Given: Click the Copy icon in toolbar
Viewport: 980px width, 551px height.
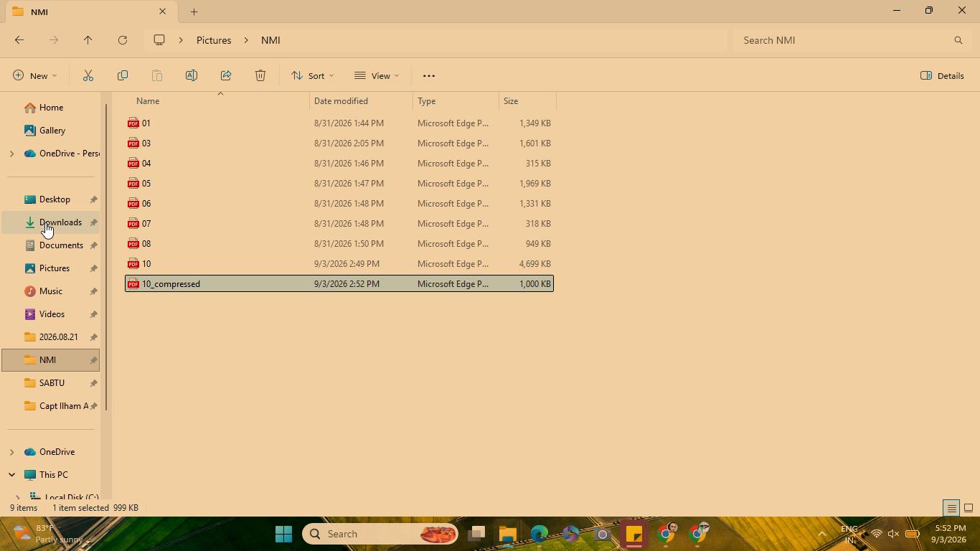Looking at the screenshot, I should point(123,75).
